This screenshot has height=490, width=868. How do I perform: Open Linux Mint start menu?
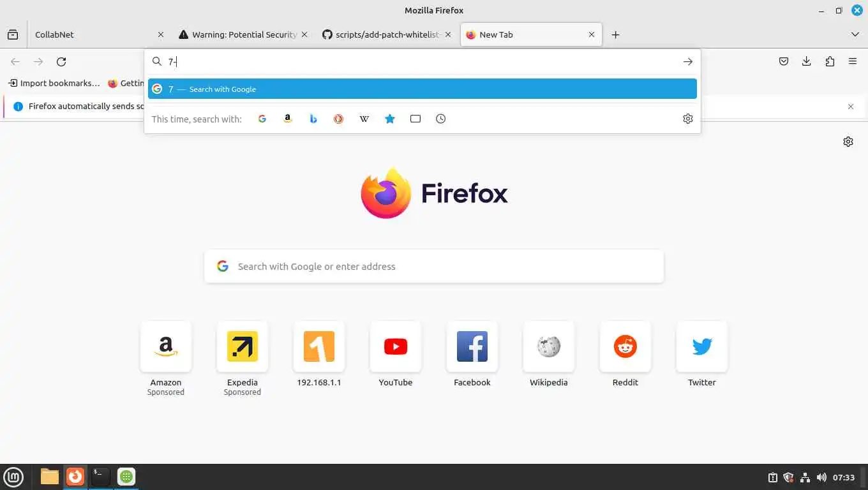[13, 477]
